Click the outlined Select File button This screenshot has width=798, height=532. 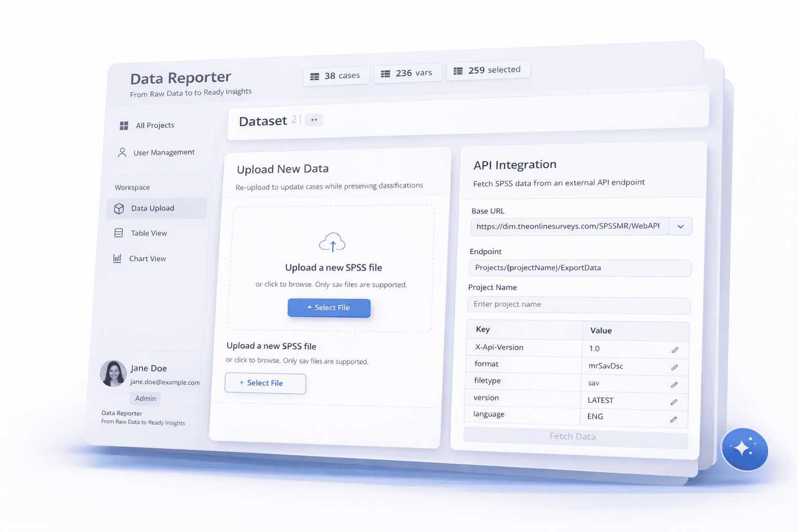[265, 383]
